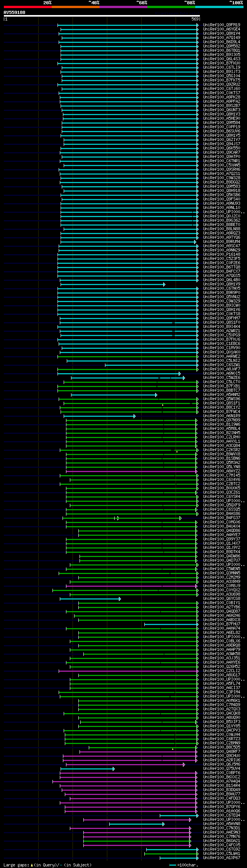Viewport: 247px width, 868px height.
Task: Click the Large gaps legend text
Action: click(47, 865)
